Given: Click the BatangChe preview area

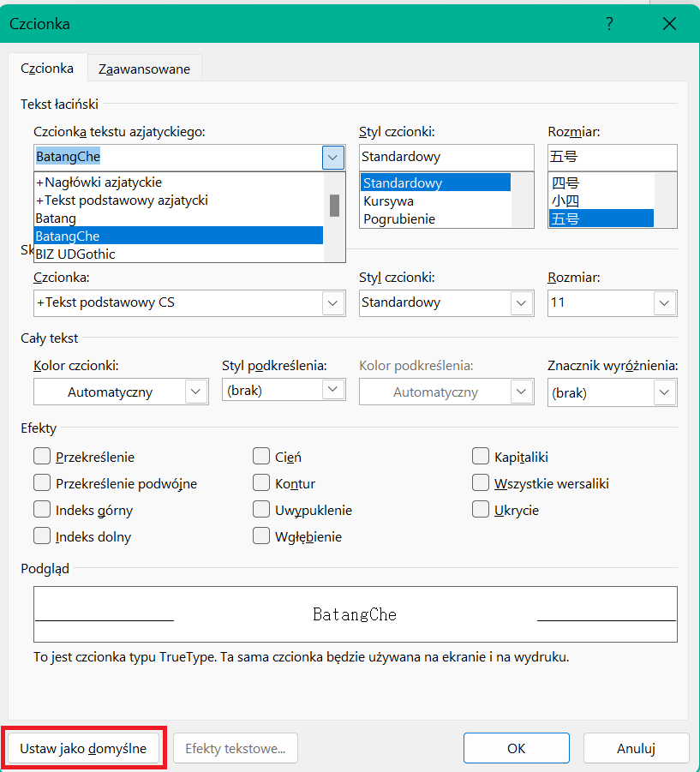Looking at the screenshot, I should click(x=356, y=614).
